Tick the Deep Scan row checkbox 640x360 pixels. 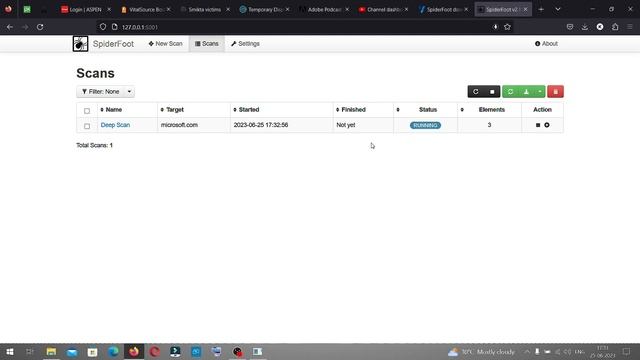(87, 126)
